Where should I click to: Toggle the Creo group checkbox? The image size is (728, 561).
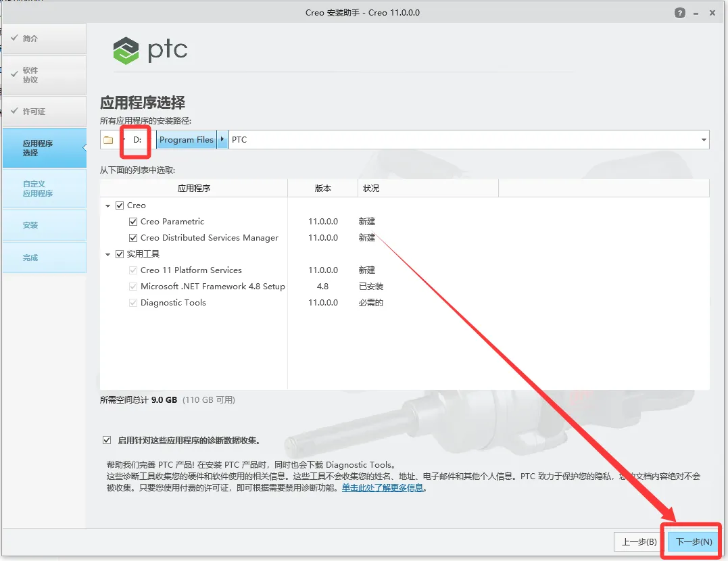coord(120,205)
